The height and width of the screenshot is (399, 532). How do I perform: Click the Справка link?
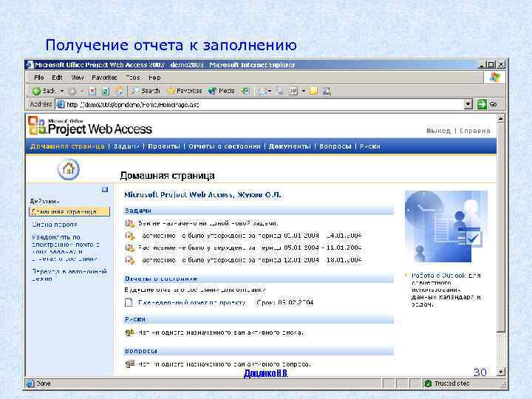coord(474,131)
